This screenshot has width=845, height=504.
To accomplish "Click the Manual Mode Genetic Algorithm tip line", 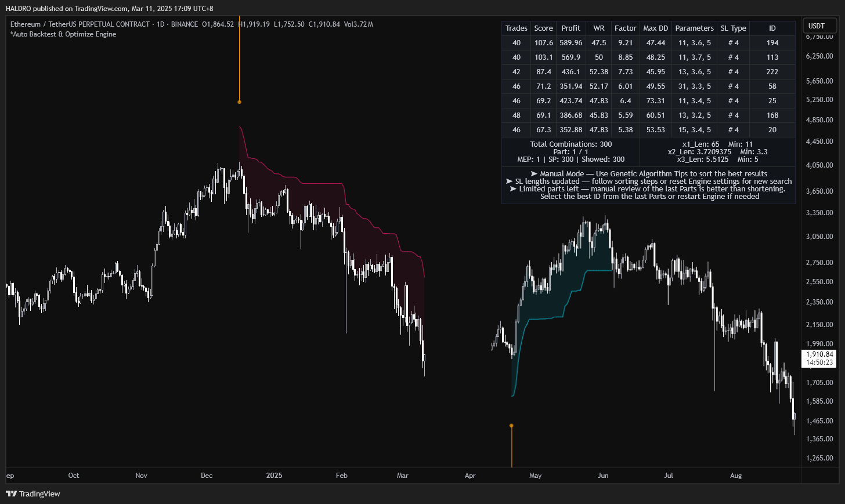I will click(649, 174).
